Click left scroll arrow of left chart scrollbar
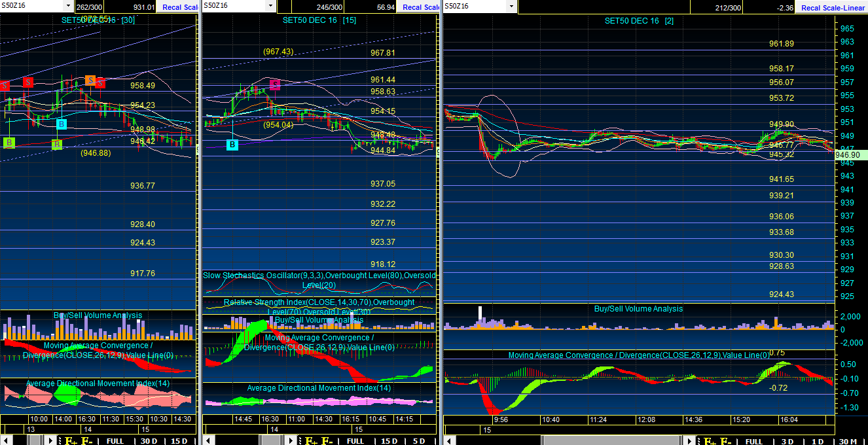The width and height of the screenshot is (868, 445). tap(7, 440)
